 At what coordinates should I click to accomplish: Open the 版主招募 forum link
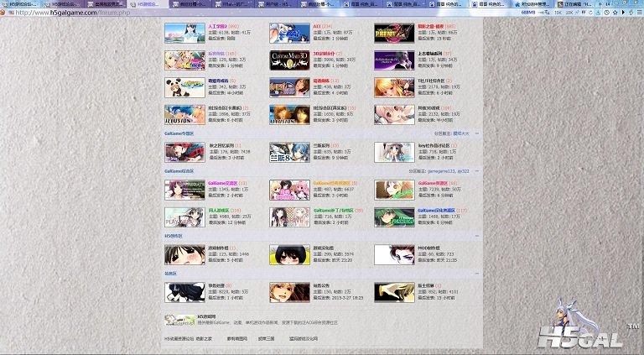pos(426,285)
